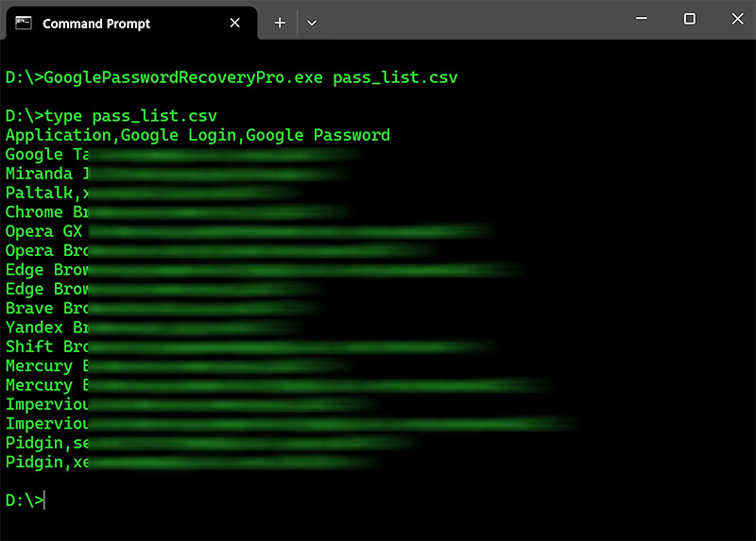The image size is (756, 541).
Task: Click the 'Paltalk' output row
Action: (x=153, y=194)
